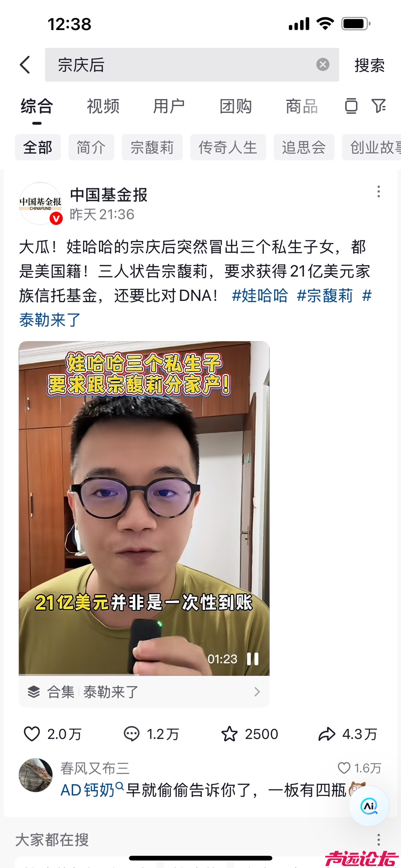Pause the video using the pause control
This screenshot has height=868, width=401.
point(253,659)
